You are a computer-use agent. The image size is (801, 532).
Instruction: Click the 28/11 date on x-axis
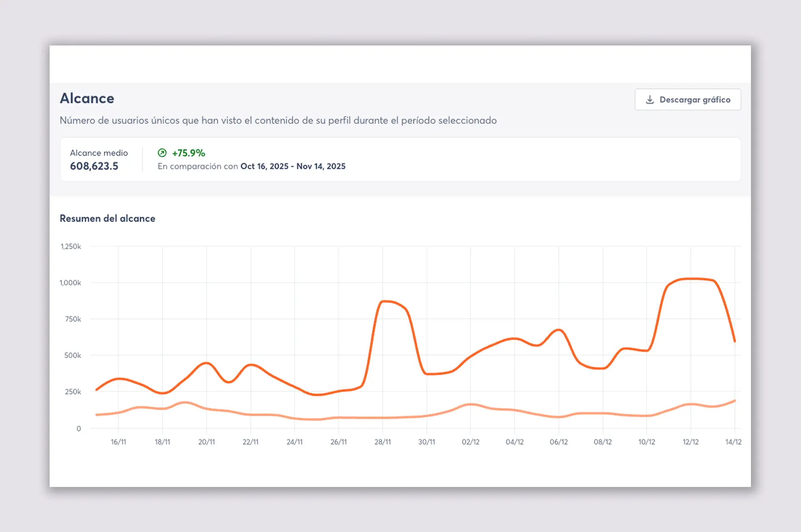click(x=383, y=442)
